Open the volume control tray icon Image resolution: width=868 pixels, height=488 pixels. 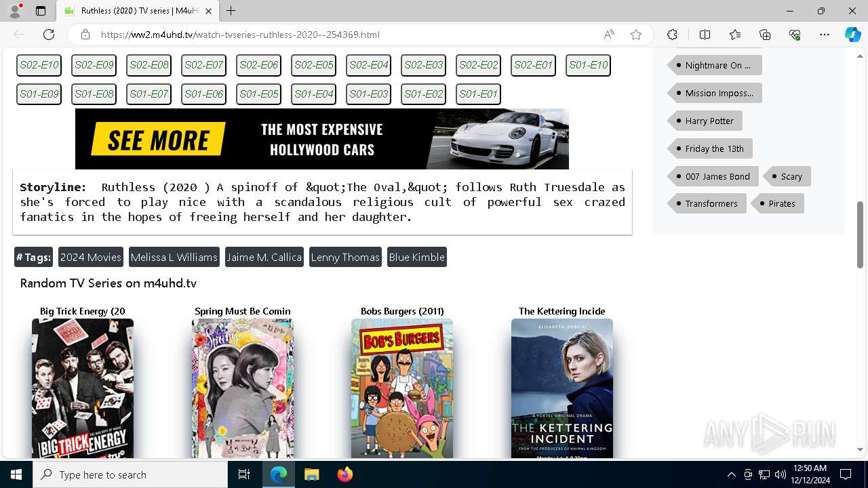point(781,474)
